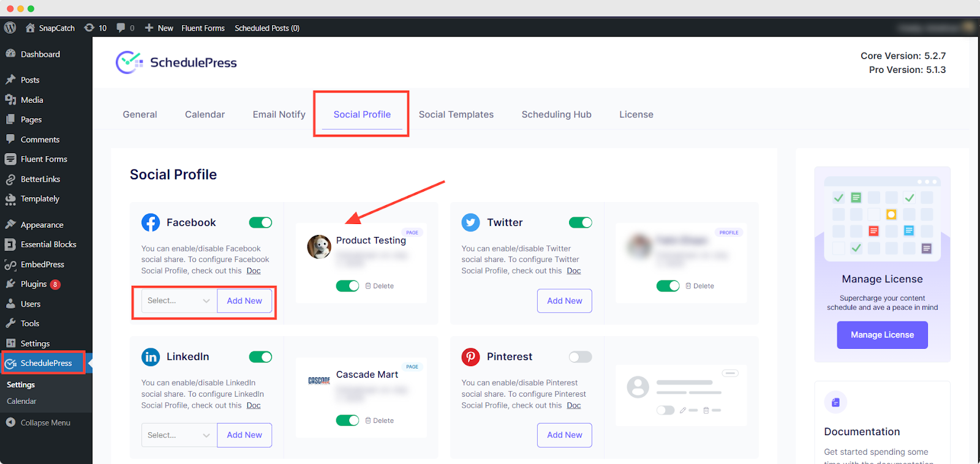
Task: Delete the Product Testing profile
Action: pyautogui.click(x=380, y=286)
